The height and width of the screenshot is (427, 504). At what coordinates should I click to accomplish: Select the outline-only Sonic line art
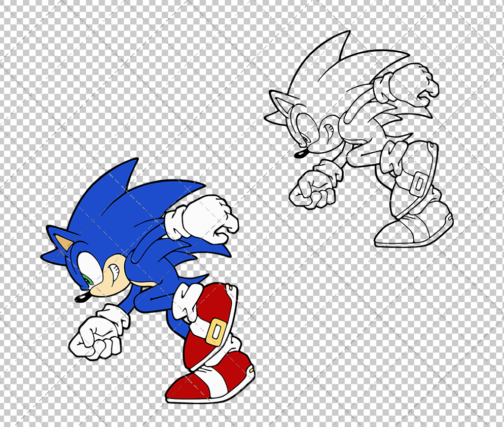coord(358,139)
